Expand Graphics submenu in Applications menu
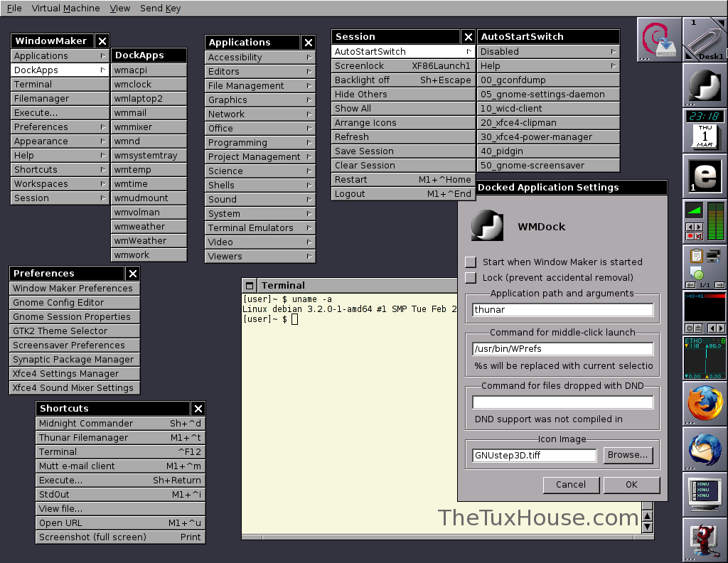This screenshot has height=563, width=728. [260, 100]
